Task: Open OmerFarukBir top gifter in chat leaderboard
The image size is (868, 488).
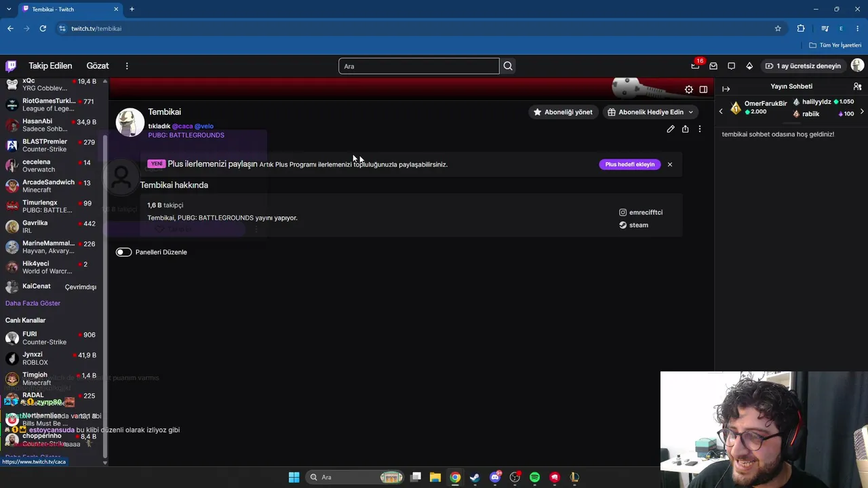Action: [x=758, y=108]
